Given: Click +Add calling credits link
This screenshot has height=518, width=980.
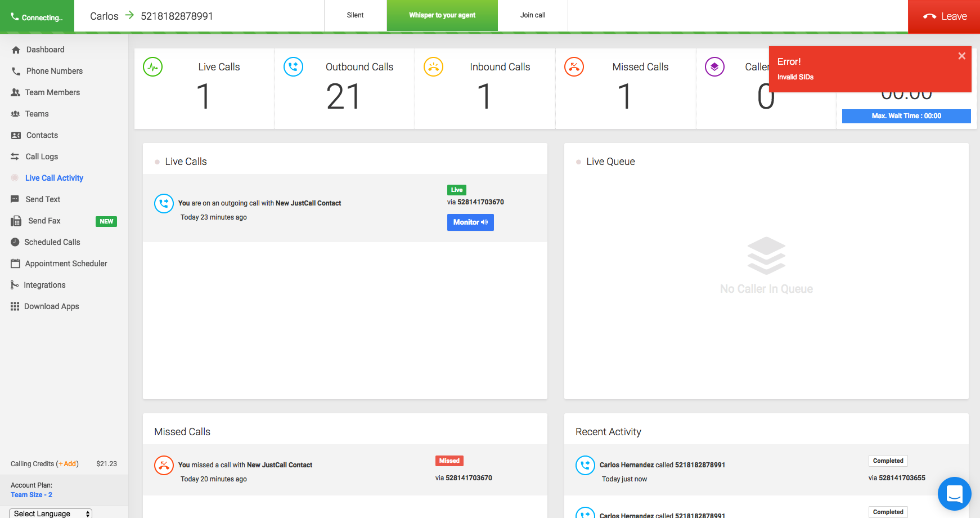Looking at the screenshot, I should coord(68,464).
